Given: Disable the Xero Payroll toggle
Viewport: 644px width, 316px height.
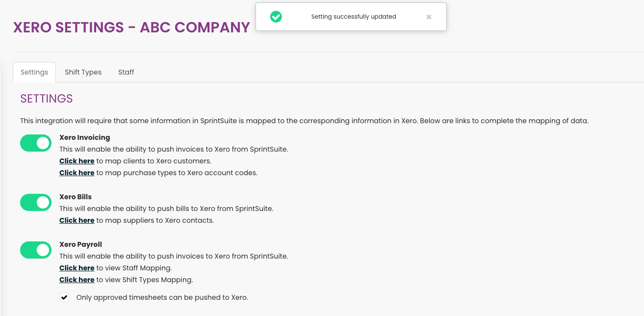Looking at the screenshot, I should click(36, 250).
